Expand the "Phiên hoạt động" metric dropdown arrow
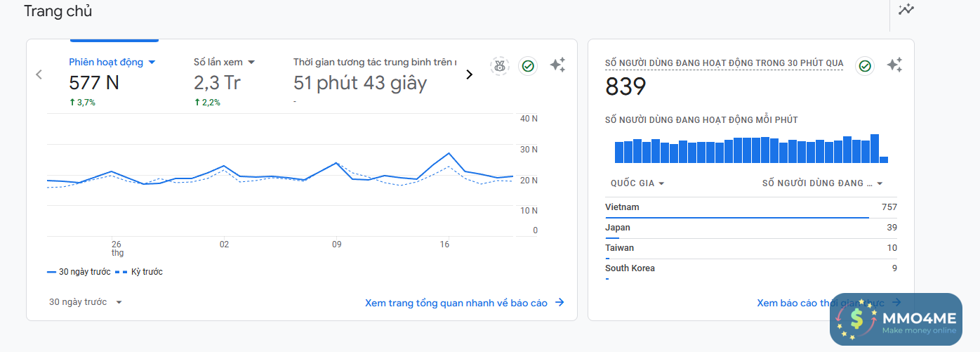Screen dimensions: 980x352 [x=152, y=63]
